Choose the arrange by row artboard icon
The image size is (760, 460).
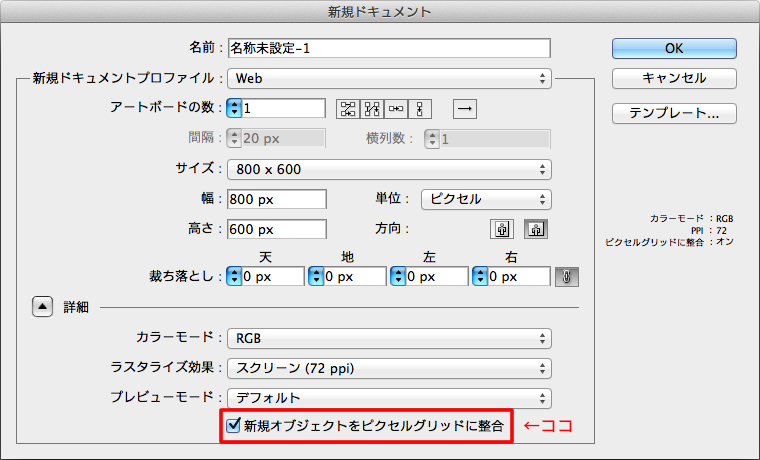(x=397, y=108)
